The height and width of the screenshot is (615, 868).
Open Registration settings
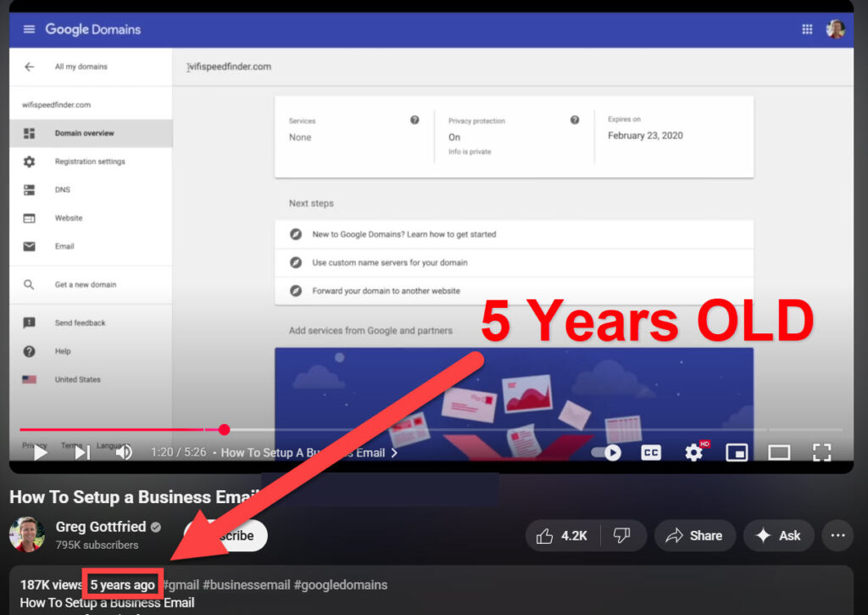[x=91, y=161]
